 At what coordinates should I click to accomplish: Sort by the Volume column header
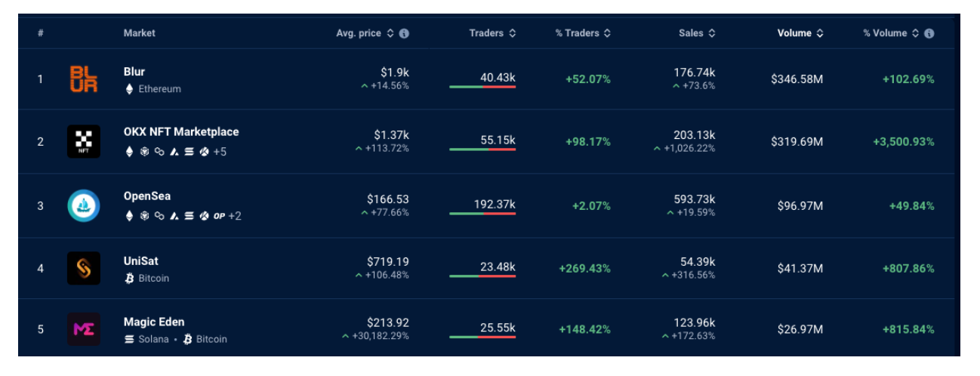800,33
